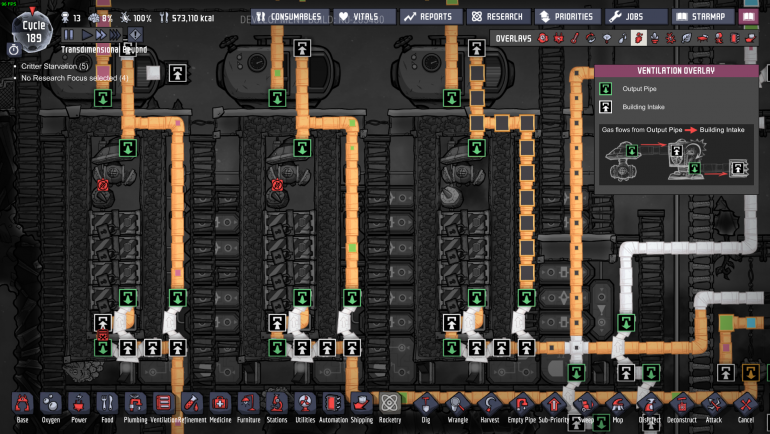Toggle the Conveyor overlay

point(750,38)
